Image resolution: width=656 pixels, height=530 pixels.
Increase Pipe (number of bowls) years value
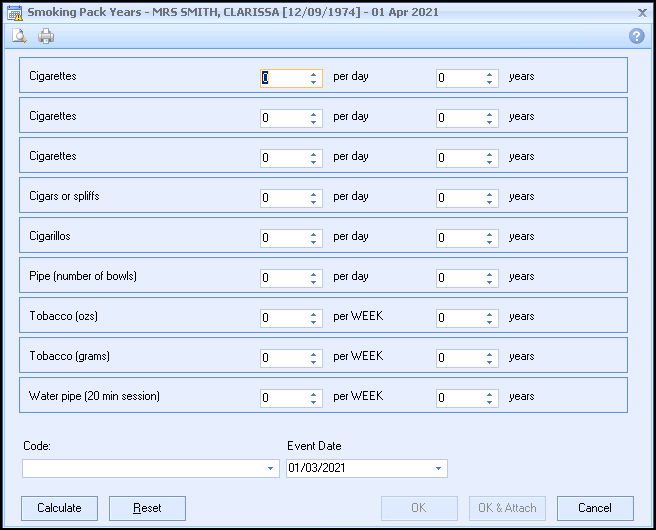tap(490, 274)
